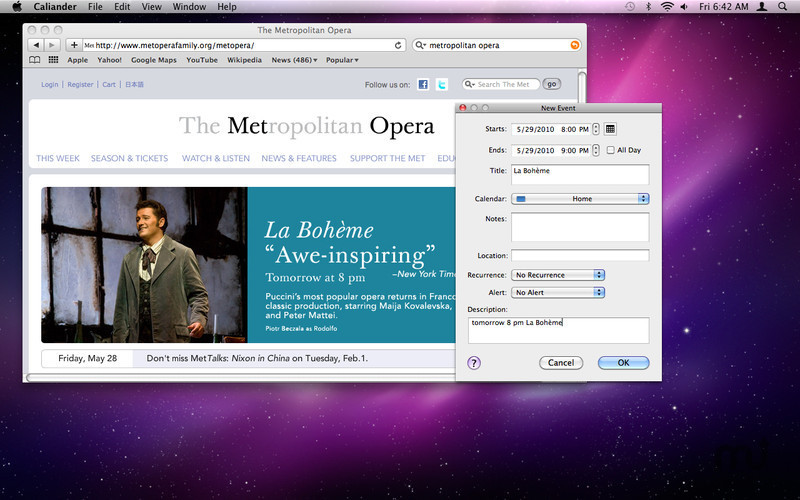
Task: Visit the Met's Facebook page icon
Action: pyautogui.click(x=423, y=84)
